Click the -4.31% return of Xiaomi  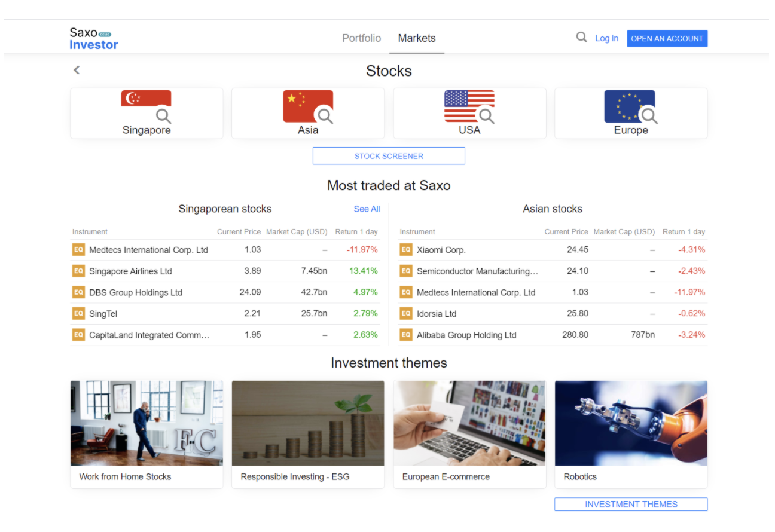click(691, 250)
